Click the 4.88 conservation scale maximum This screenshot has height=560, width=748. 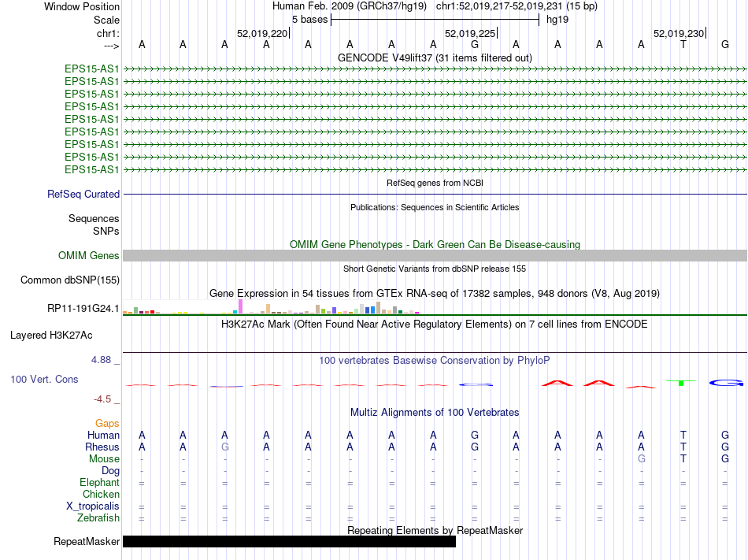pos(102,360)
